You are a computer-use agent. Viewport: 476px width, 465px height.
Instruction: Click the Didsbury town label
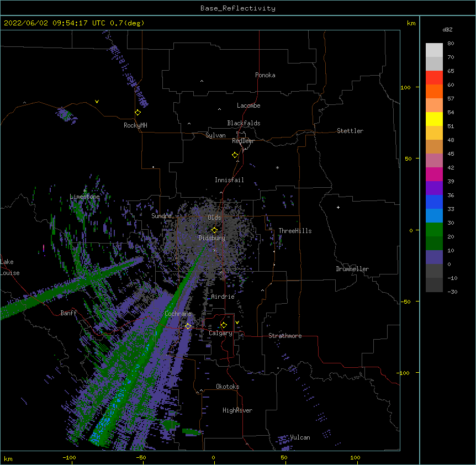coord(211,238)
